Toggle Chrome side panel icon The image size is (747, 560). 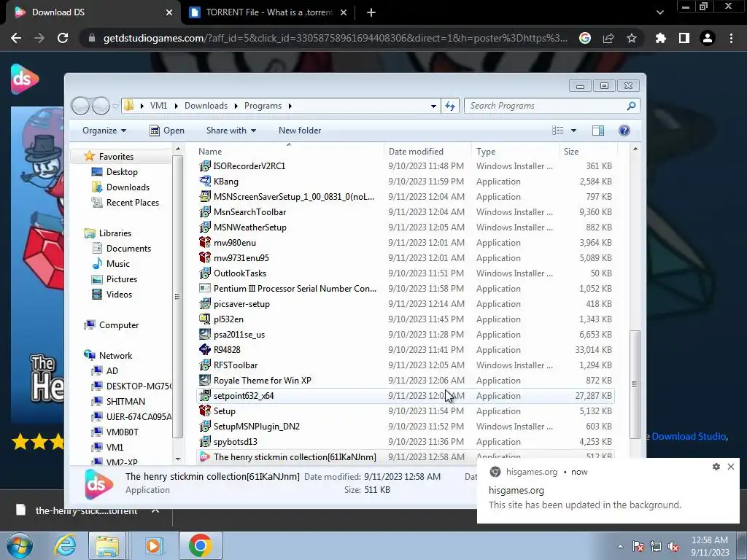[684, 38]
